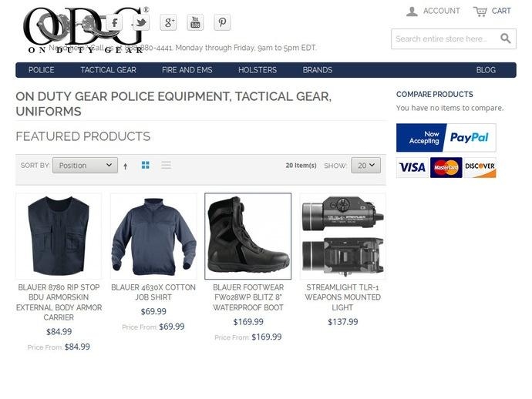Screen dimensions: 532x399
Task: Open the Sort By Position dropdown
Action: [x=85, y=165]
